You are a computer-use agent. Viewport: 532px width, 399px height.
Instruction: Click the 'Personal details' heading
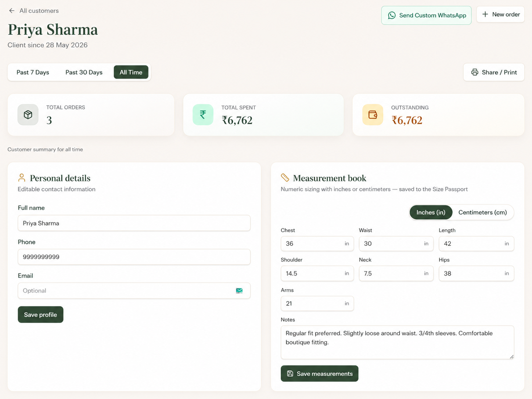tap(60, 178)
